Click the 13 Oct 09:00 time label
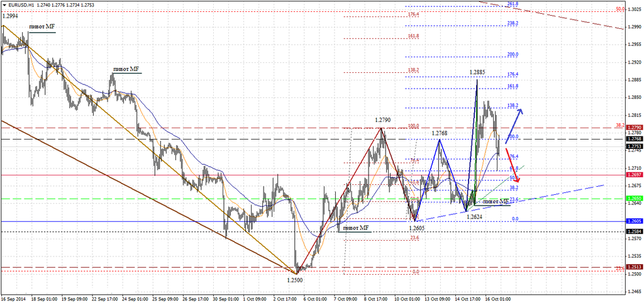Image resolution: width=644 pixels, height=303 pixels. tap(436, 300)
